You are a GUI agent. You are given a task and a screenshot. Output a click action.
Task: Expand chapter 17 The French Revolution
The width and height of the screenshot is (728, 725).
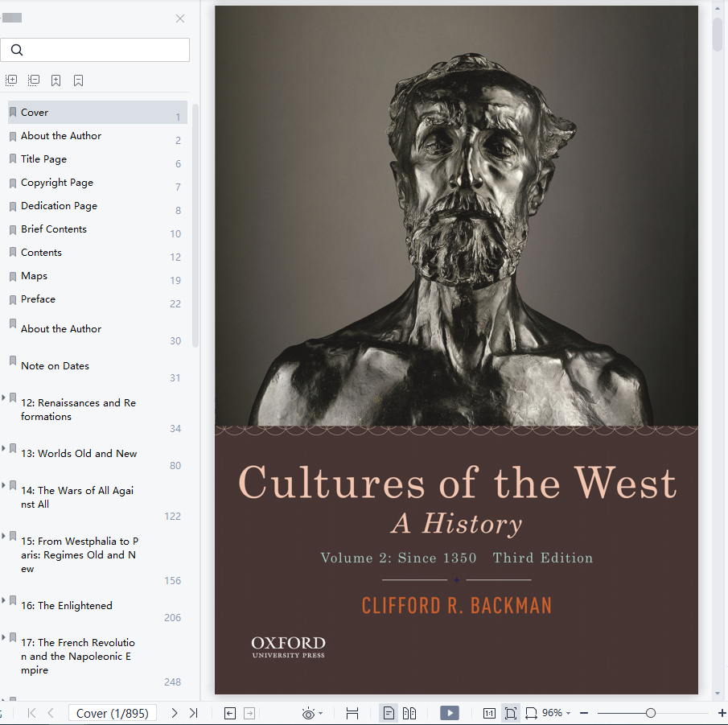click(x=4, y=637)
